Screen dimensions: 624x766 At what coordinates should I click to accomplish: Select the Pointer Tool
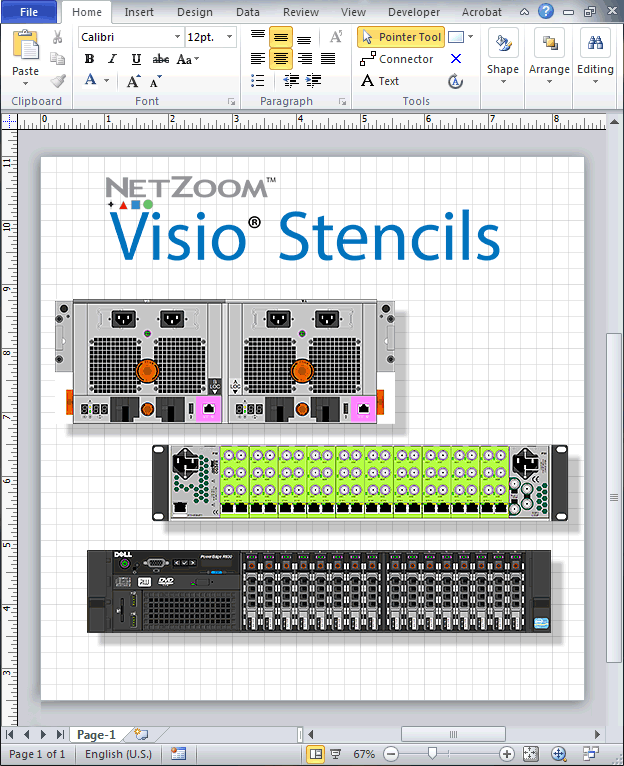401,37
